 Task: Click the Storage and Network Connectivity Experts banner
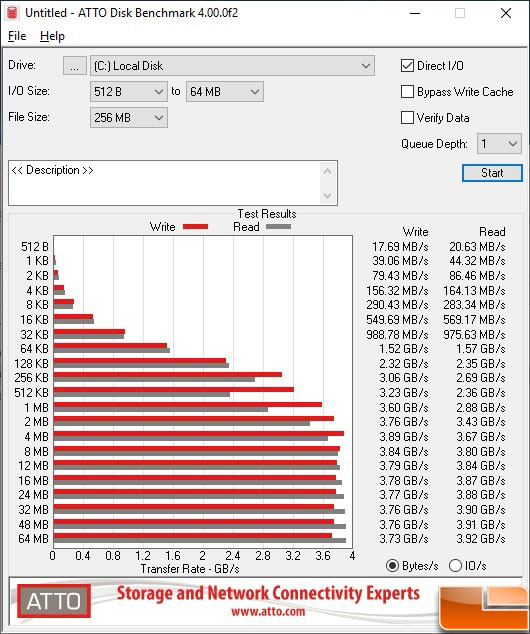[268, 594]
